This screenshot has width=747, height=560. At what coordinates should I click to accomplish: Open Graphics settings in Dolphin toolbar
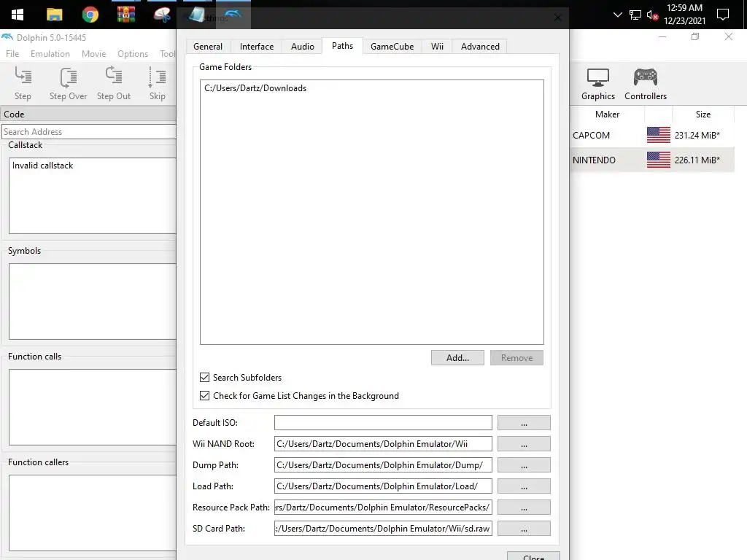(x=598, y=83)
